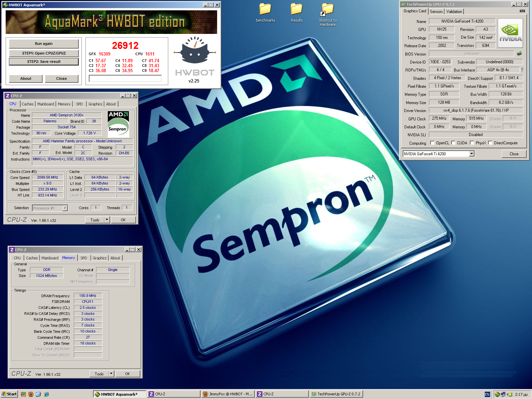532x399 pixels.
Task: Click the first quick launch icon beside Start
Action: tap(23, 394)
